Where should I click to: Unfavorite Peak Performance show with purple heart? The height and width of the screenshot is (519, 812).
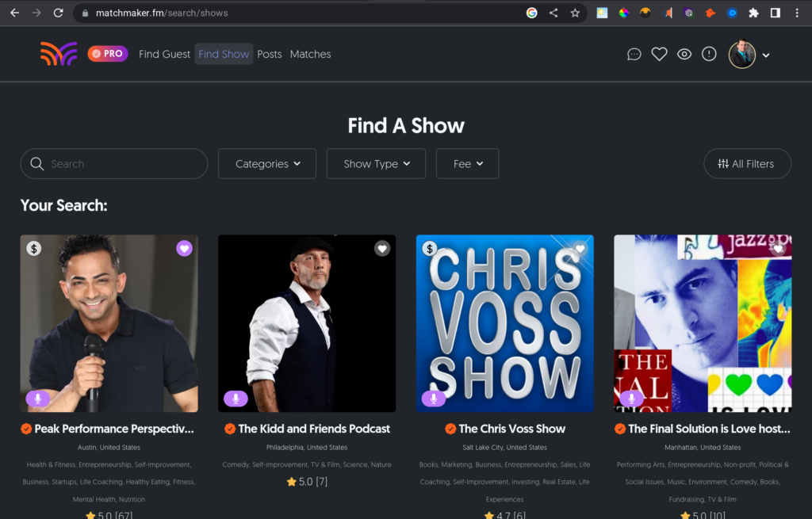tap(184, 249)
